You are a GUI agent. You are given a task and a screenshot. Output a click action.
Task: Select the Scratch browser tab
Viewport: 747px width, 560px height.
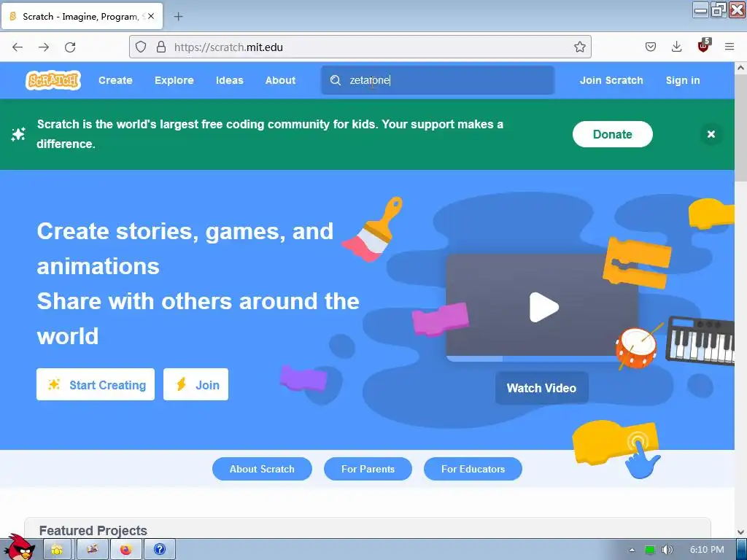[82, 16]
